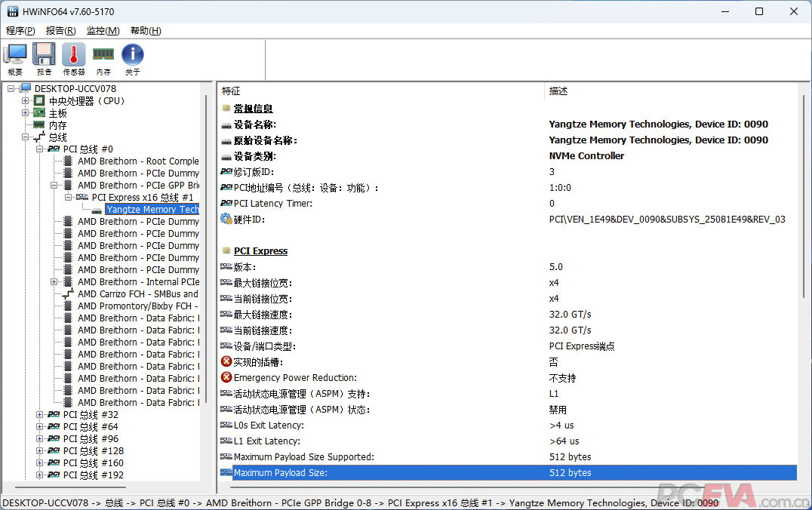
Task: Click the 报告 save report floppy icon
Action: click(44, 60)
